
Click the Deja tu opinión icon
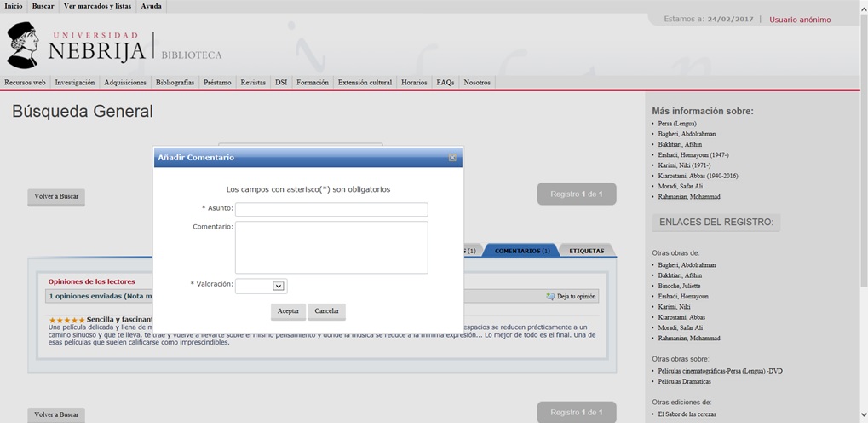pyautogui.click(x=551, y=297)
